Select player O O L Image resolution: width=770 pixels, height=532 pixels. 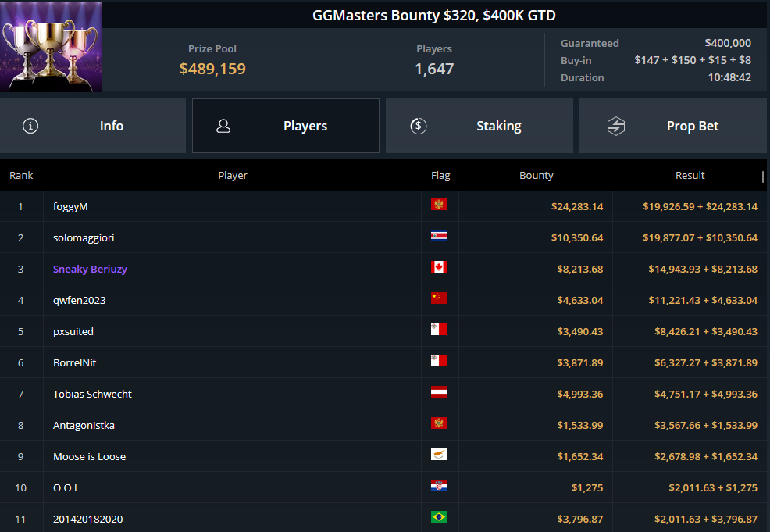66,487
